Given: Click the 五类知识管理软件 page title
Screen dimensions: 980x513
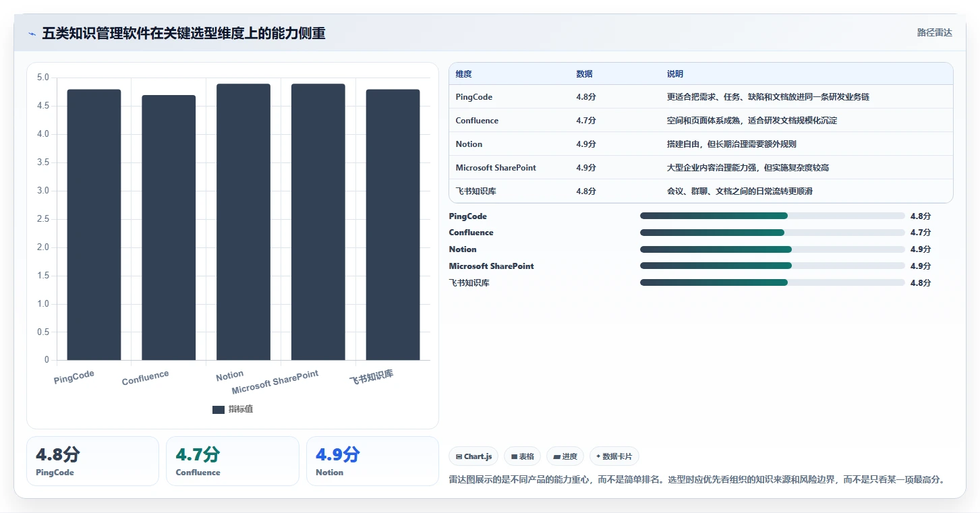Looking at the screenshot, I should (183, 33).
